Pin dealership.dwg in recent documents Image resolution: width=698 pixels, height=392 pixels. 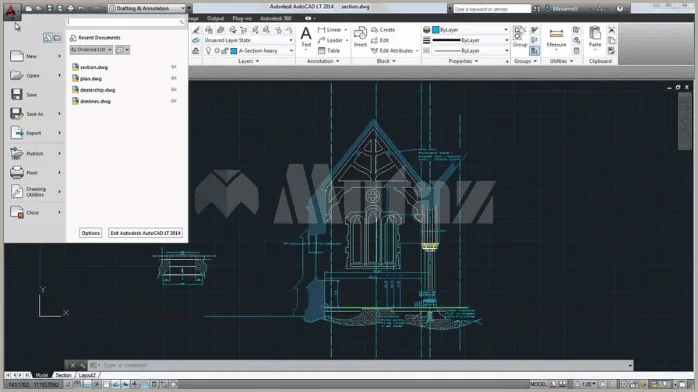[x=174, y=90]
